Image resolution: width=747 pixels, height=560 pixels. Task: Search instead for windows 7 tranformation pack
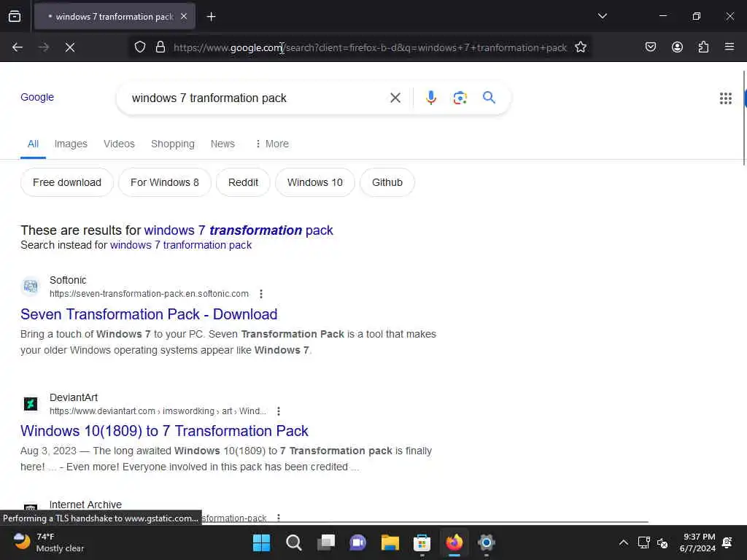[181, 245]
